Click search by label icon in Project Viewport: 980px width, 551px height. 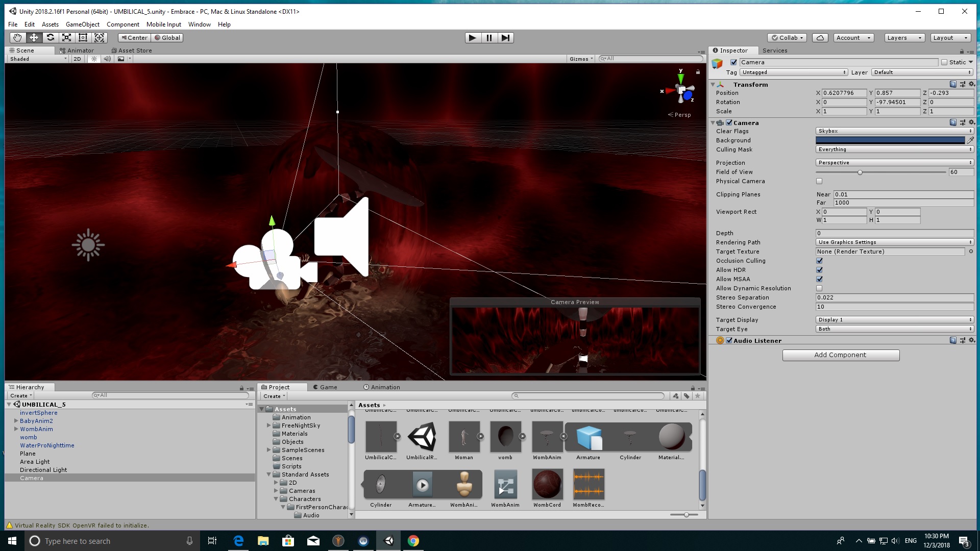coord(687,396)
